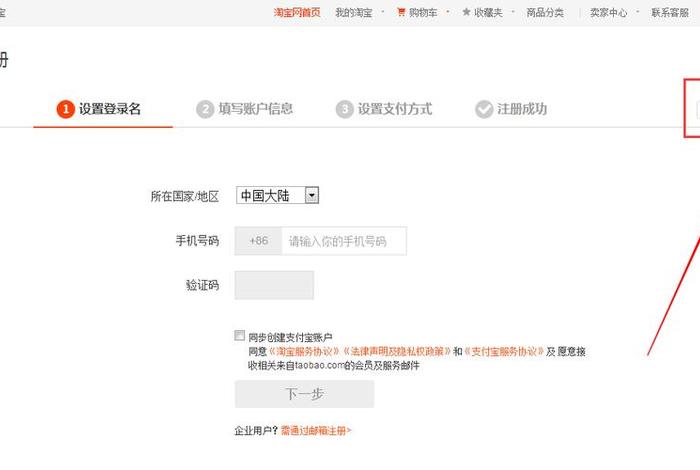
Task: Open 收藏夹 menu
Action: click(x=488, y=12)
